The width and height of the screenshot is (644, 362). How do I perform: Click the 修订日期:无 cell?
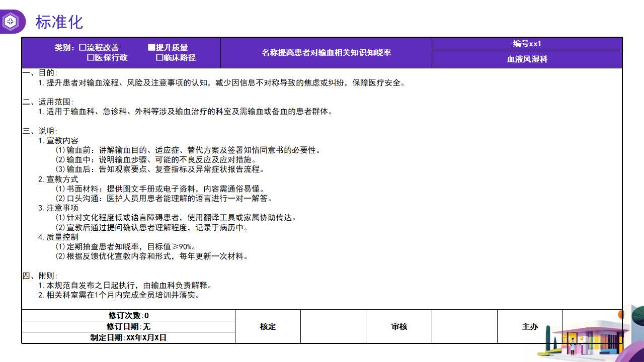tap(128, 327)
